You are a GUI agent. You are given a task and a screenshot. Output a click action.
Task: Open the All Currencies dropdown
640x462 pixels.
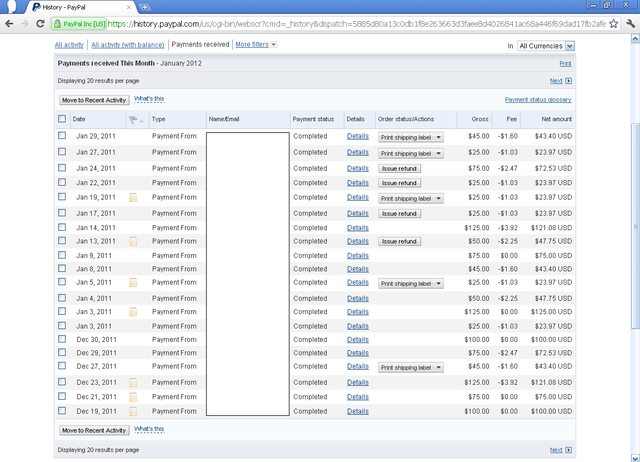coord(546,46)
